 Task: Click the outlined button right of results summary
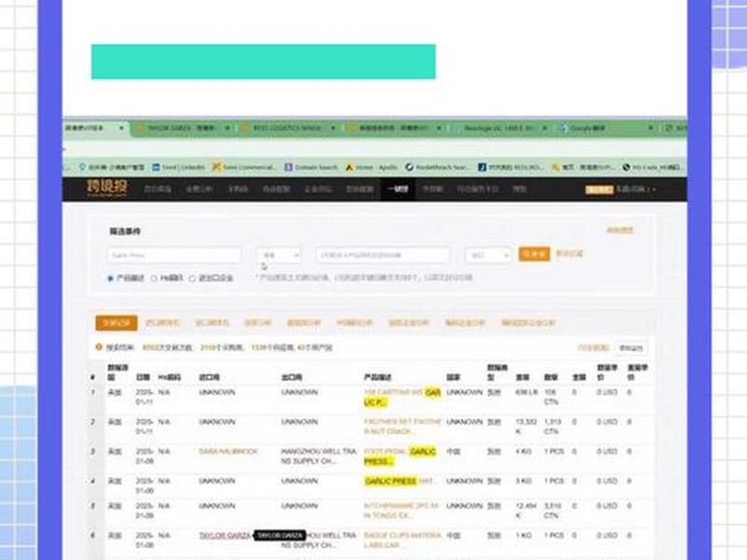631,348
